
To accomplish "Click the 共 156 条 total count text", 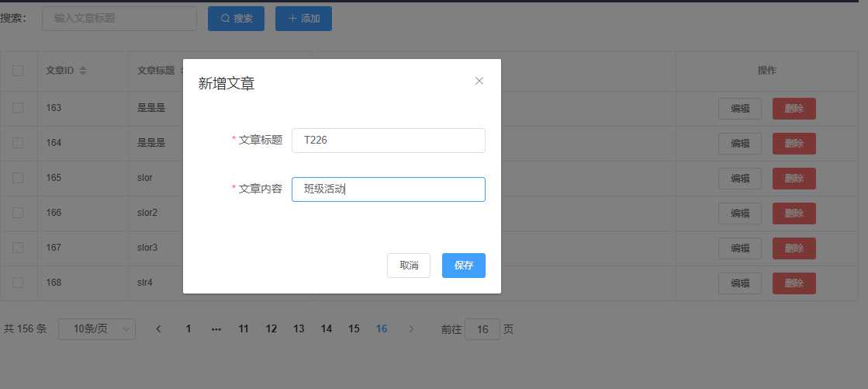I will coord(26,329).
